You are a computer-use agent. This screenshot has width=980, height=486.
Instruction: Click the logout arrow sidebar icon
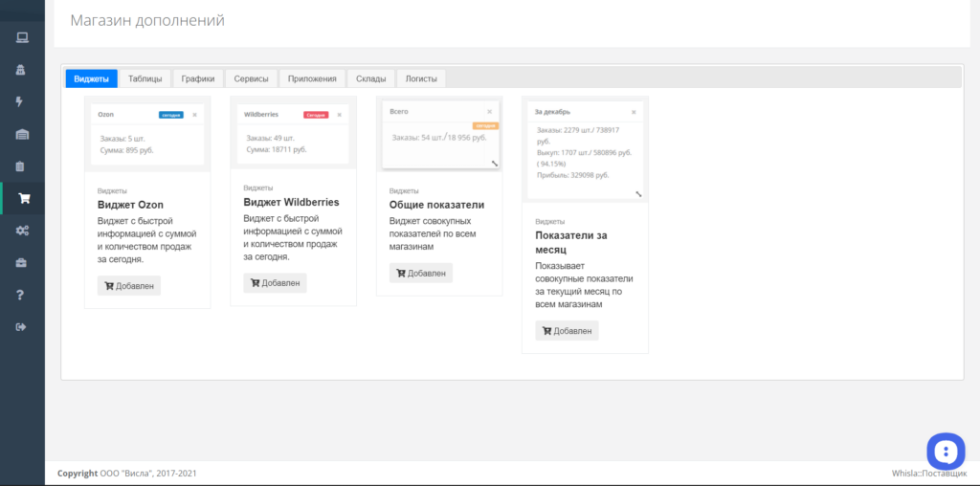coord(21,326)
